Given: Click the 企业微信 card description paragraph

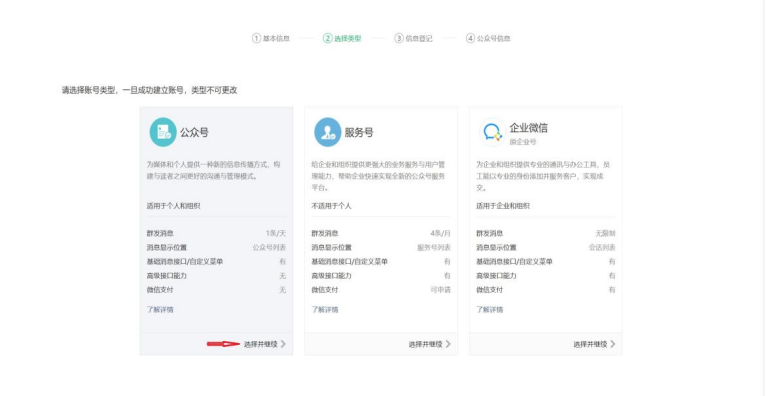Looking at the screenshot, I should tap(543, 176).
